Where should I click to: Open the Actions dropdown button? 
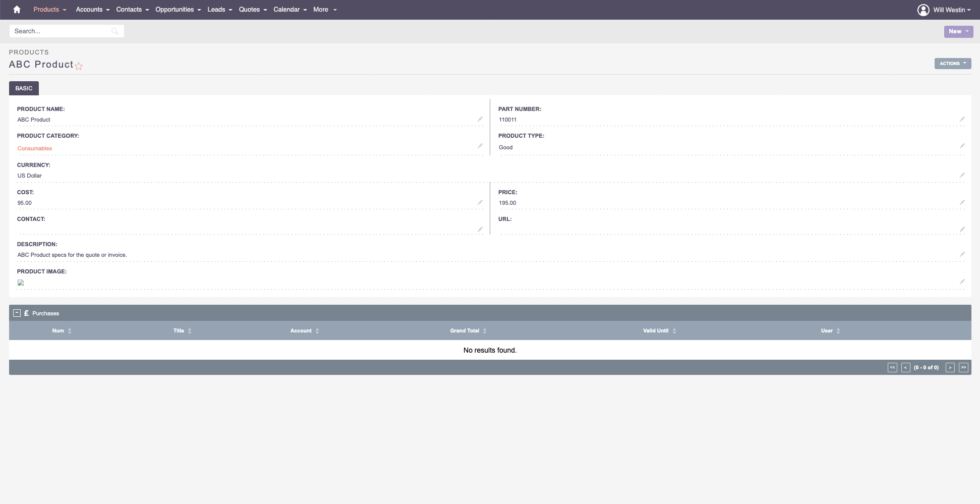point(953,64)
